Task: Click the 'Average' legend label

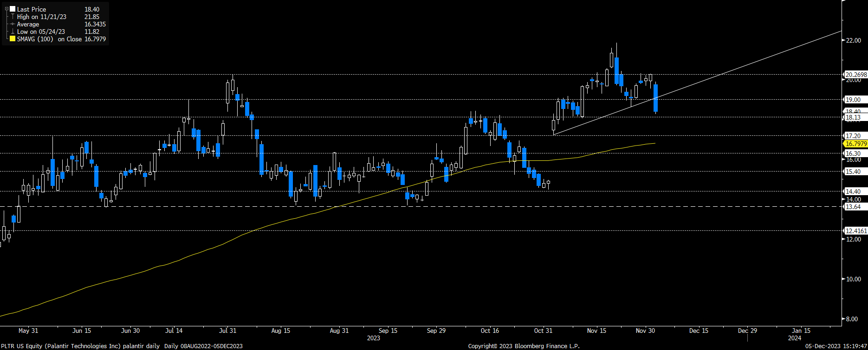Action: click(28, 24)
